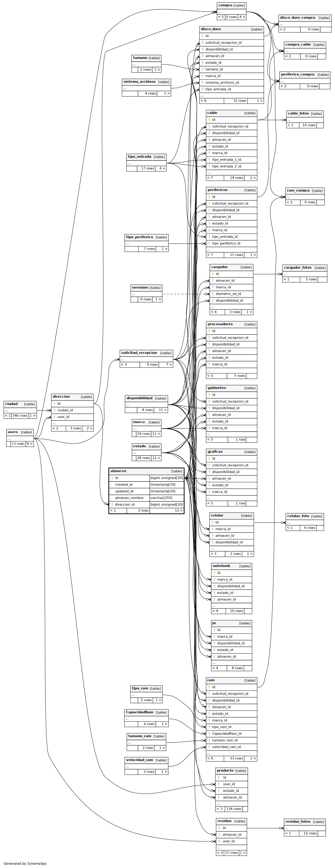Viewport: 335px width, 868px height.
Task: Click the Generated by SchemaSpy footer text
Action: pos(25,863)
